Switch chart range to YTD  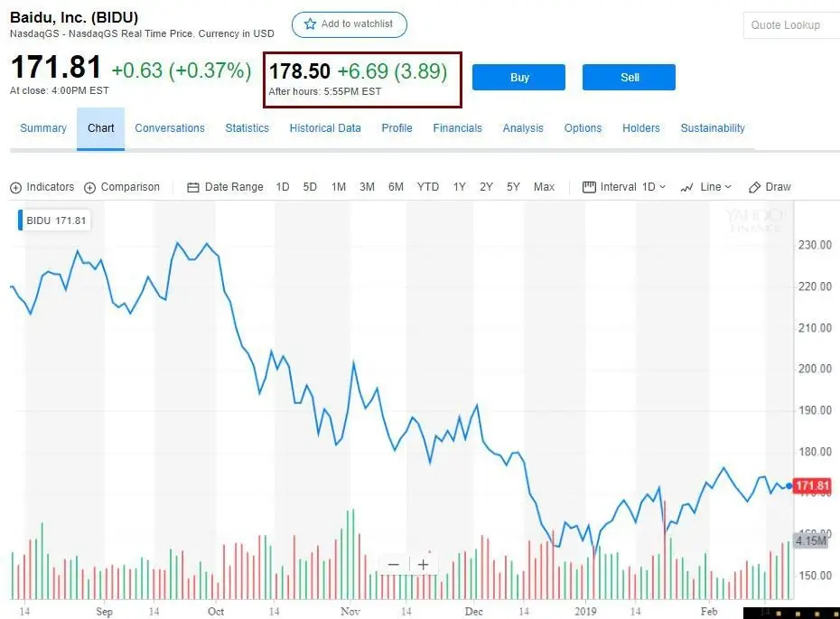click(x=428, y=187)
